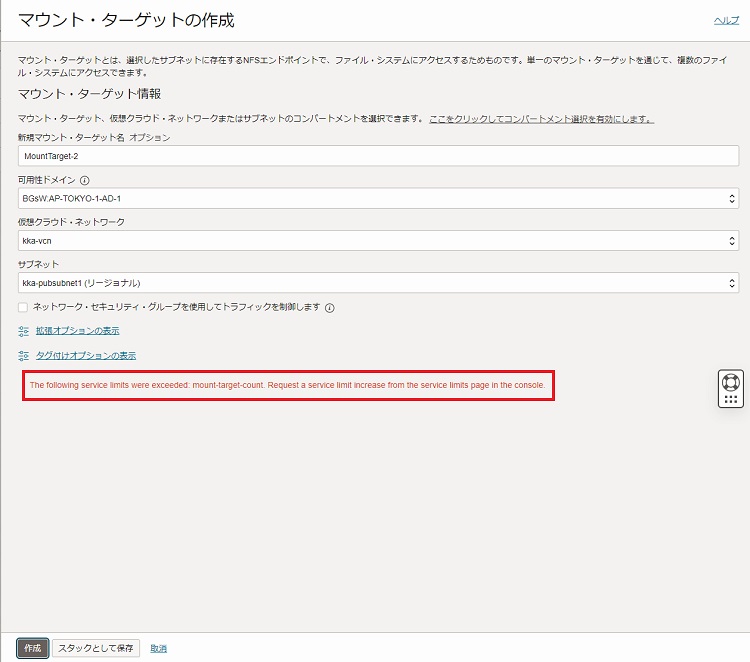
Task: Open the availability domain dropdown AP-TOKYO-1-AD-1
Action: point(378,199)
